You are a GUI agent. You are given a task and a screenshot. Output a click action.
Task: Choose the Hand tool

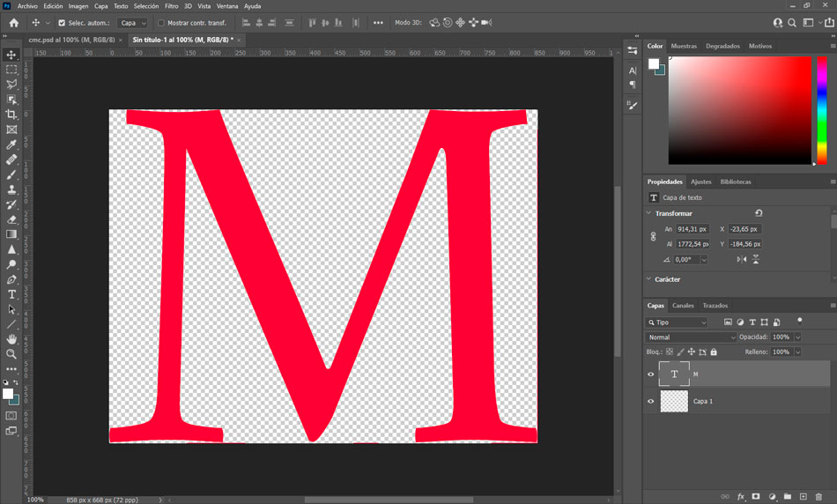[11, 339]
